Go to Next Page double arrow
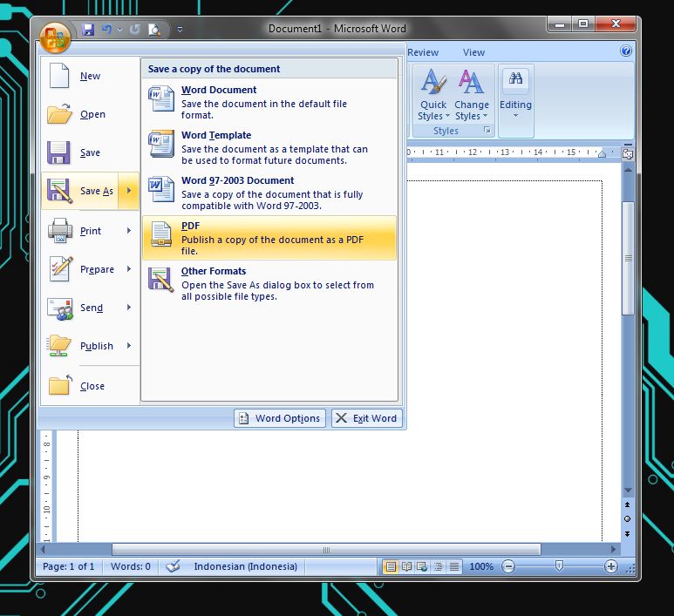This screenshot has height=616, width=674. (627, 533)
